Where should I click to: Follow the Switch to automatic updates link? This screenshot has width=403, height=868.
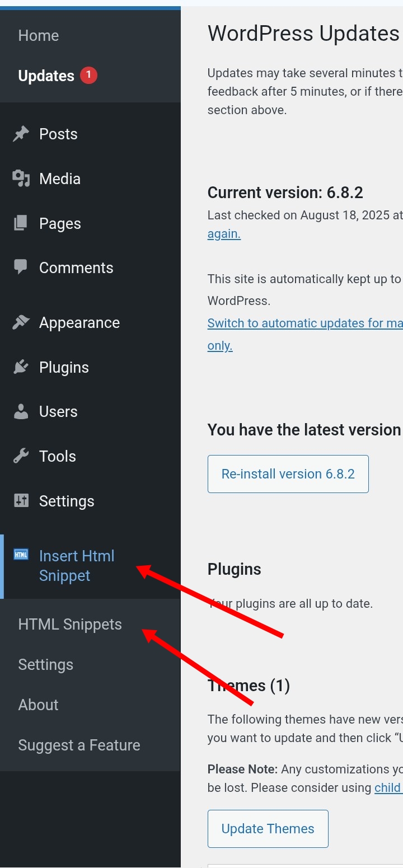click(302, 323)
